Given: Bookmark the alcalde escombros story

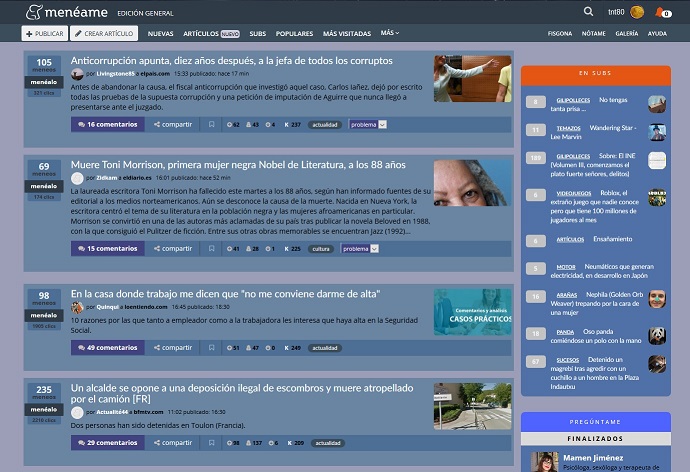Looking at the screenshot, I should (x=212, y=443).
